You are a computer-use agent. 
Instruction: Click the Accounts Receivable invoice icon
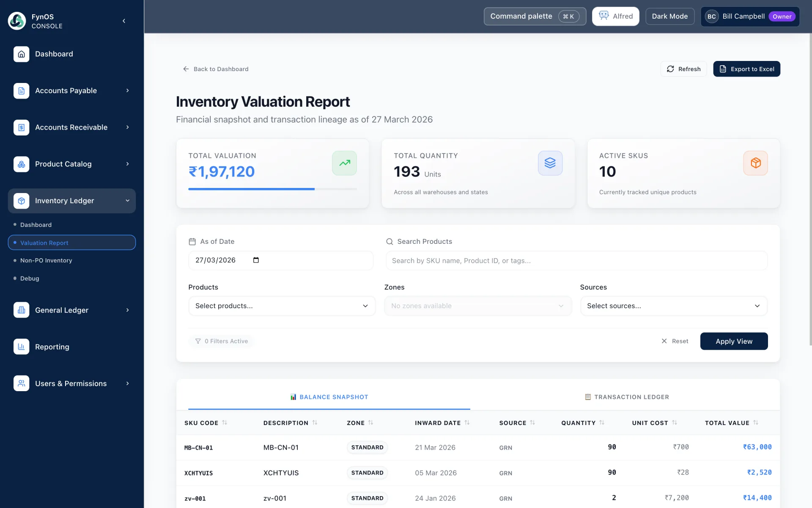(x=22, y=127)
